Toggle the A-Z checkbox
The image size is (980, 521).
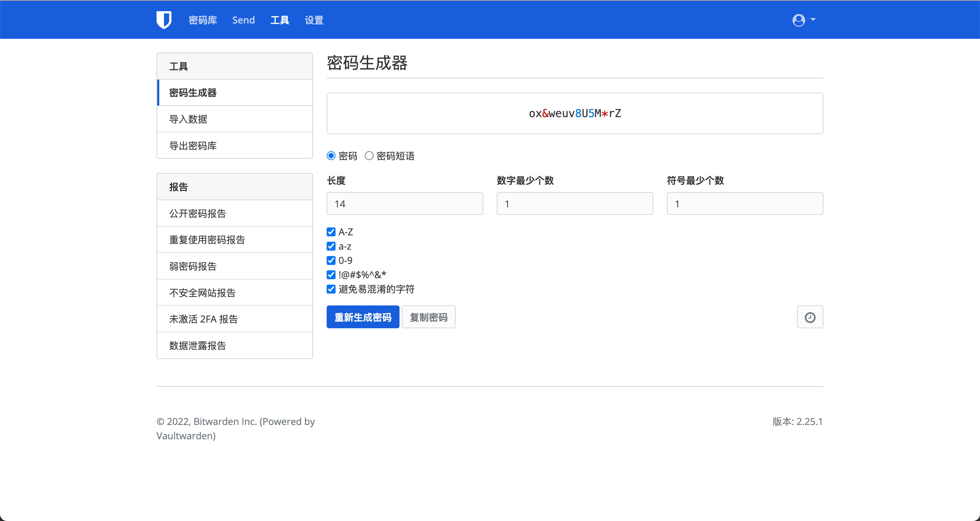click(x=331, y=232)
